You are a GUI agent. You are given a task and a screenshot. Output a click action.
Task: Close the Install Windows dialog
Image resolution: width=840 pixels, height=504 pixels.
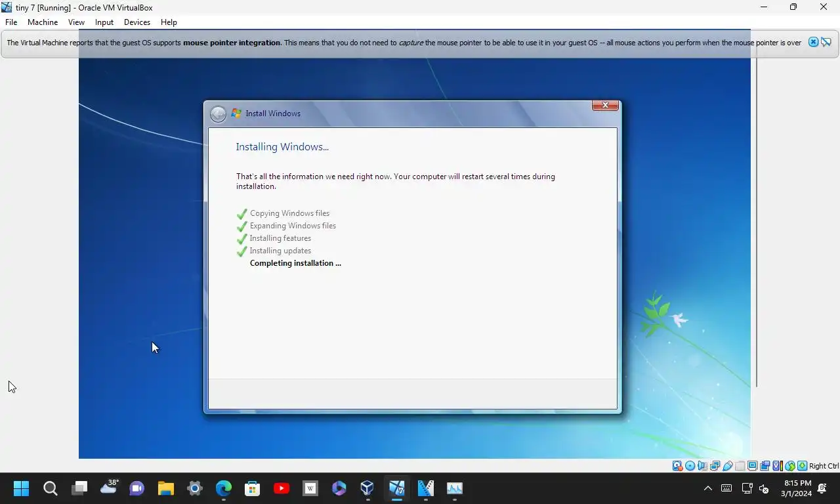coord(605,105)
